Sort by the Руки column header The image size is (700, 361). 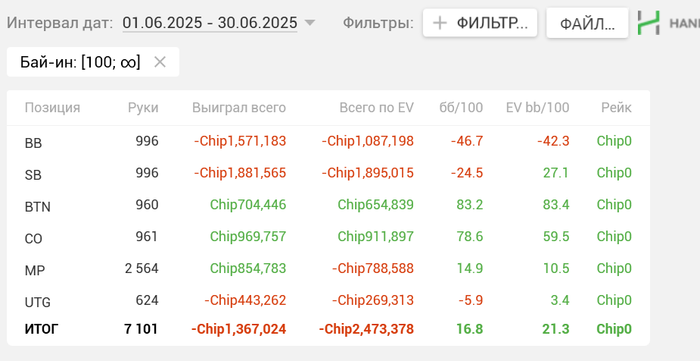143,108
